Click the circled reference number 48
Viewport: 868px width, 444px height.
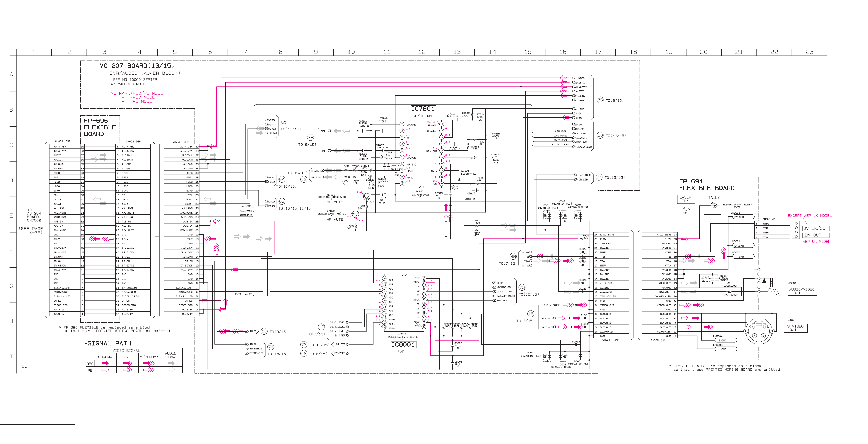click(513, 256)
